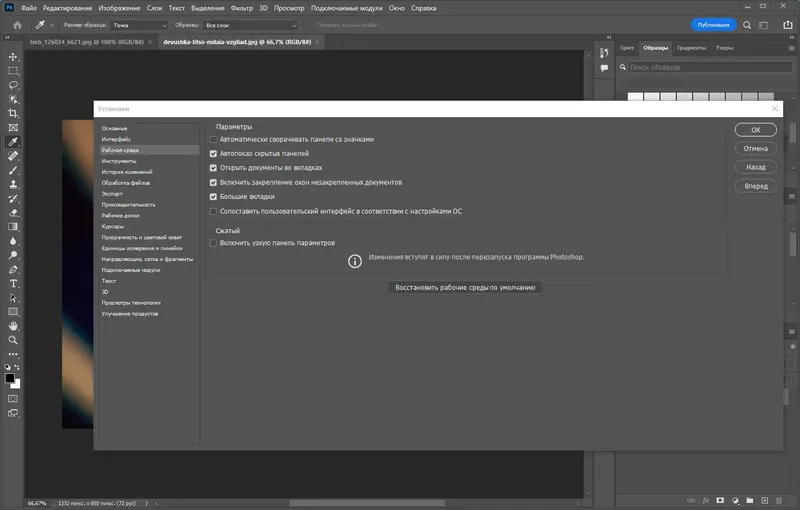Uncheck 'Автопоказ скрытых панелей' checkbox
The image size is (800, 510).
213,154
